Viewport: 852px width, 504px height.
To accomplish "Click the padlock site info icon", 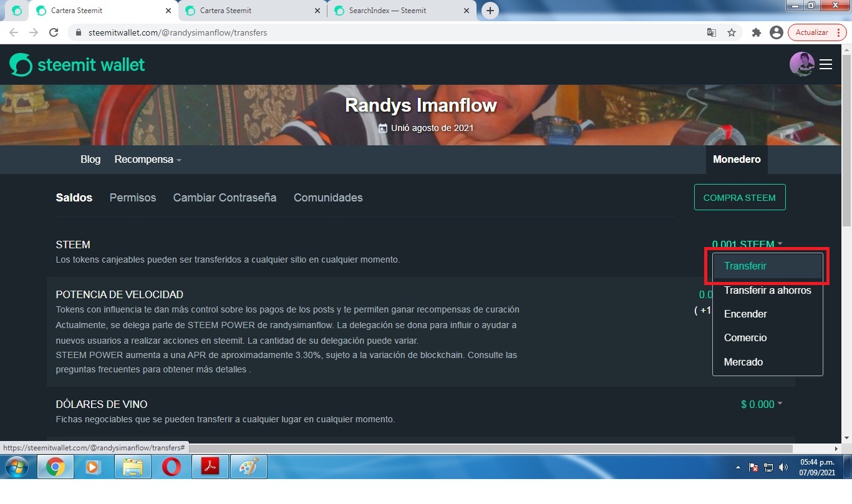I will click(x=78, y=32).
